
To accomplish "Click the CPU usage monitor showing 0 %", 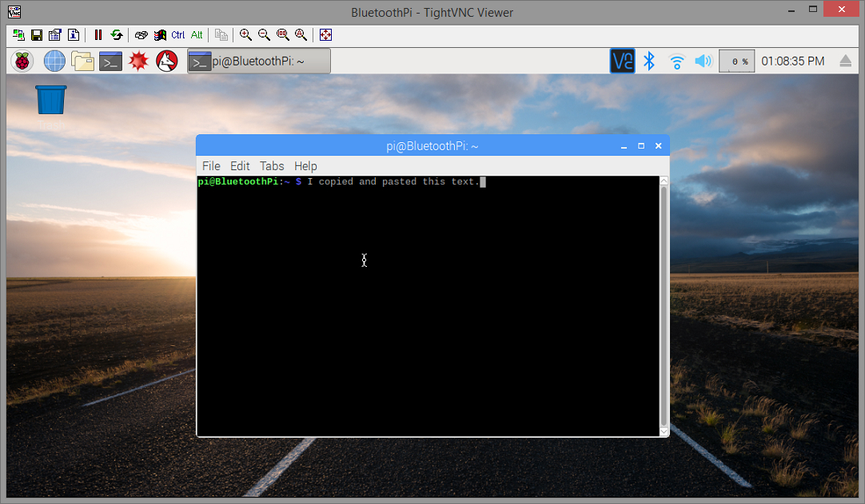I will click(x=736, y=62).
